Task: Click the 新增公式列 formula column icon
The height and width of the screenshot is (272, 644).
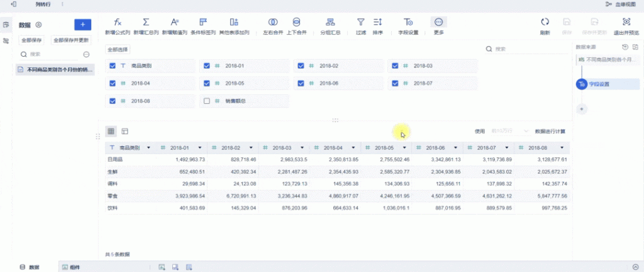Action: click(x=118, y=22)
